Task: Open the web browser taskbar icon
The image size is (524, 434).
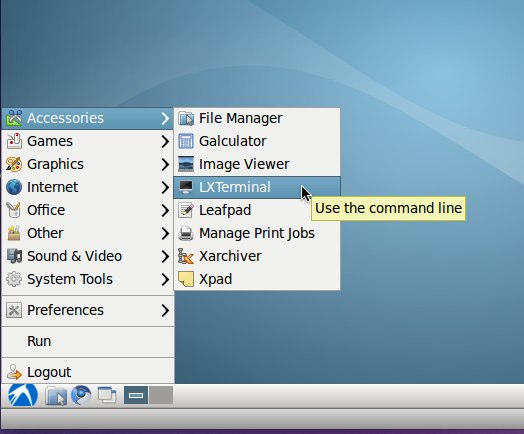Action: coord(81,395)
